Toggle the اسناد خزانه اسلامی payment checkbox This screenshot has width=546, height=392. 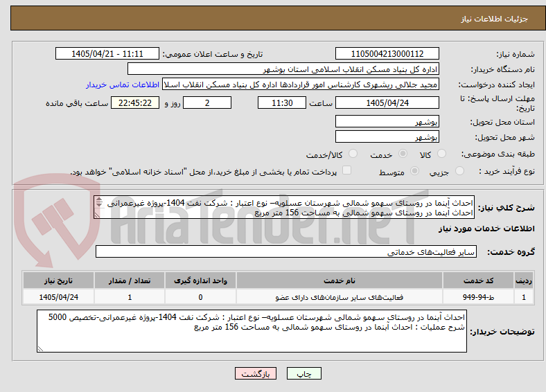pyautogui.click(x=347, y=170)
